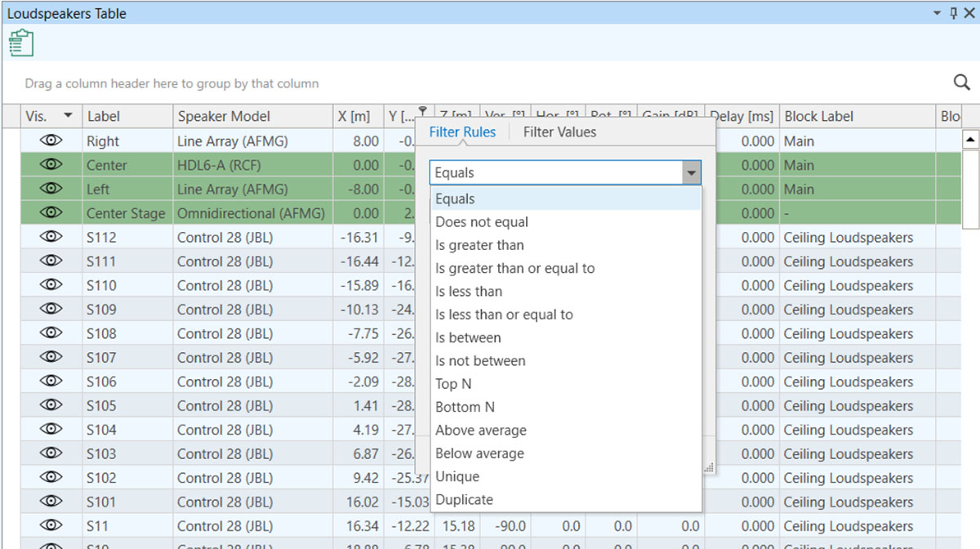Open the Vis. column header dropdown arrow
This screenshot has width=980, height=549.
68,116
